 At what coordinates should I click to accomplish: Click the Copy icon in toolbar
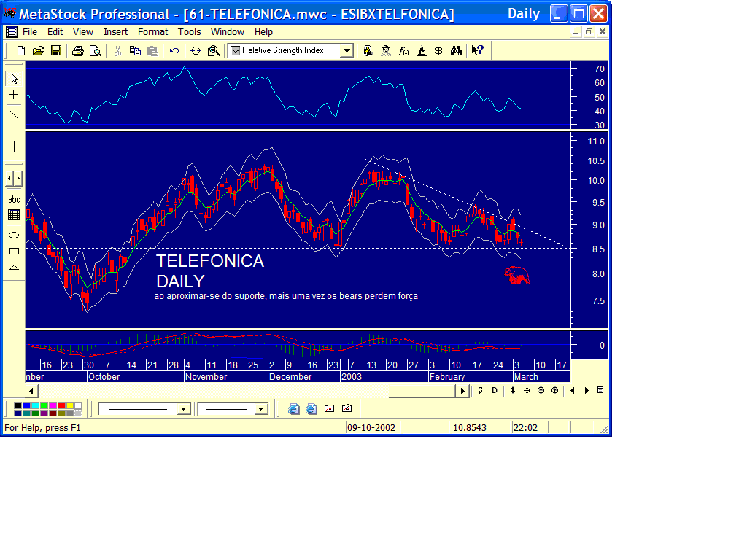[135, 50]
